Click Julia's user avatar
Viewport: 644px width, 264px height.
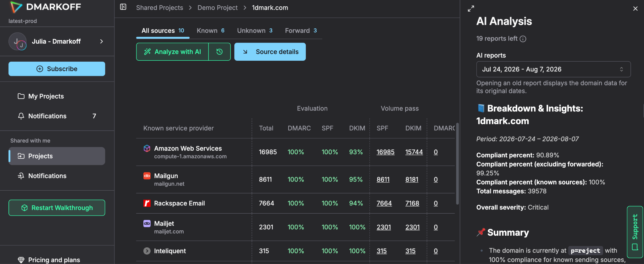18,42
